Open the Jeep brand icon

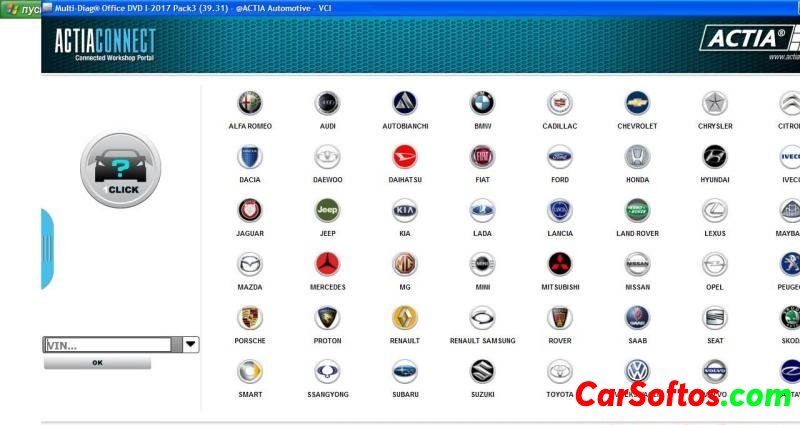pos(327,210)
